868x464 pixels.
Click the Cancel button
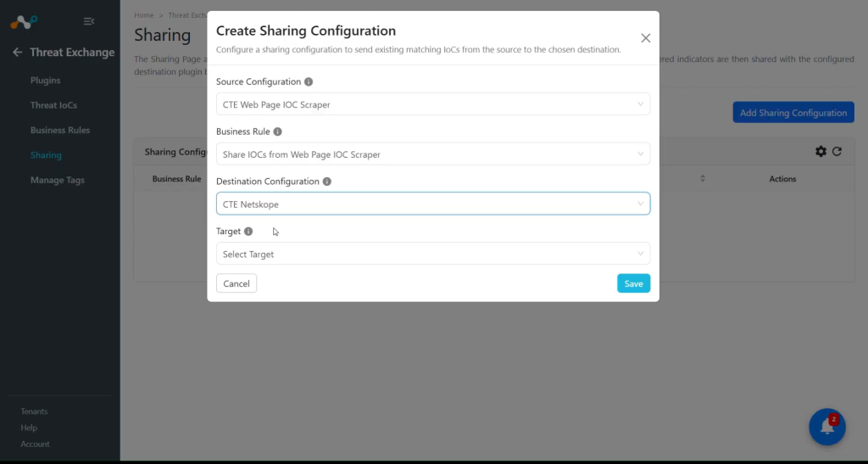pyautogui.click(x=236, y=283)
